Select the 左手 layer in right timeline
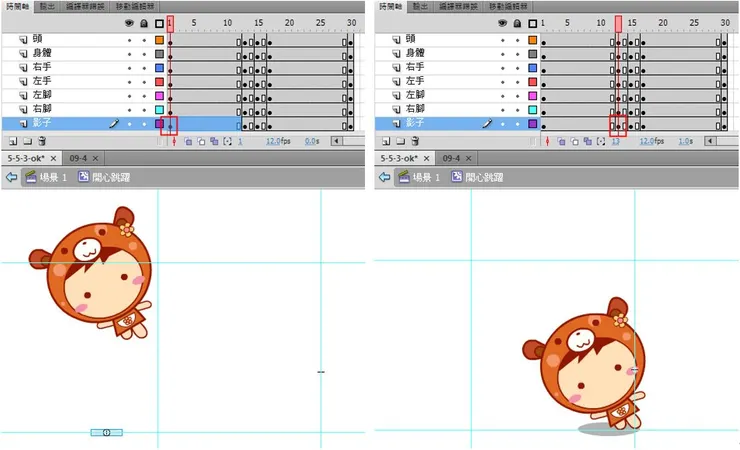Image resolution: width=740 pixels, height=450 pixels. pyautogui.click(x=452, y=82)
